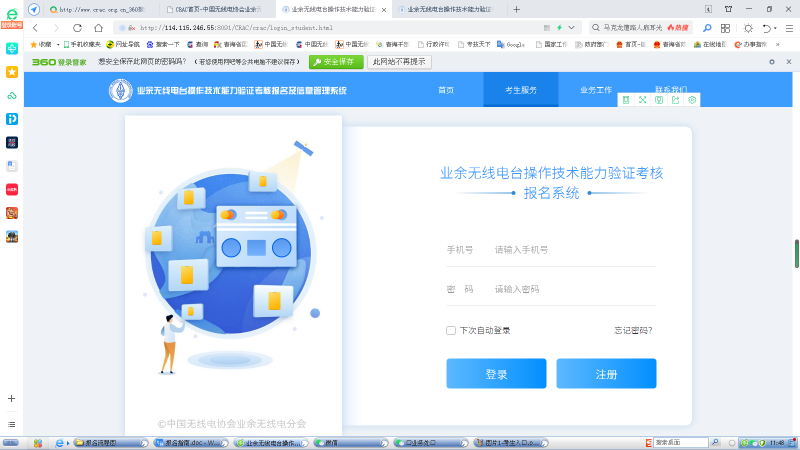Select the 首页 navigation menu item
The height and width of the screenshot is (450, 800).
pyautogui.click(x=445, y=90)
